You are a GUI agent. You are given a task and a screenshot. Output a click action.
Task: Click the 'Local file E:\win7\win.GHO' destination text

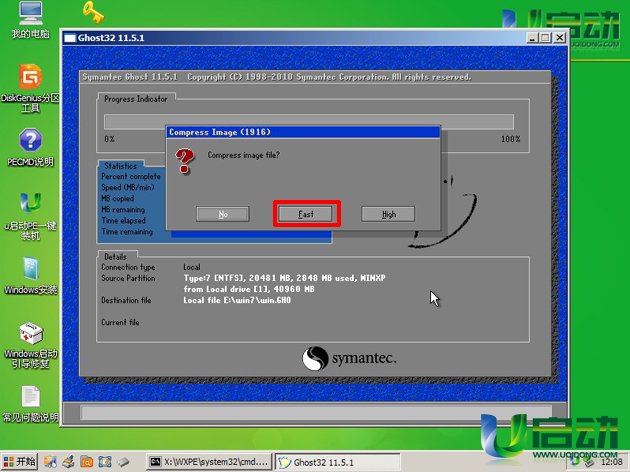tap(237, 300)
